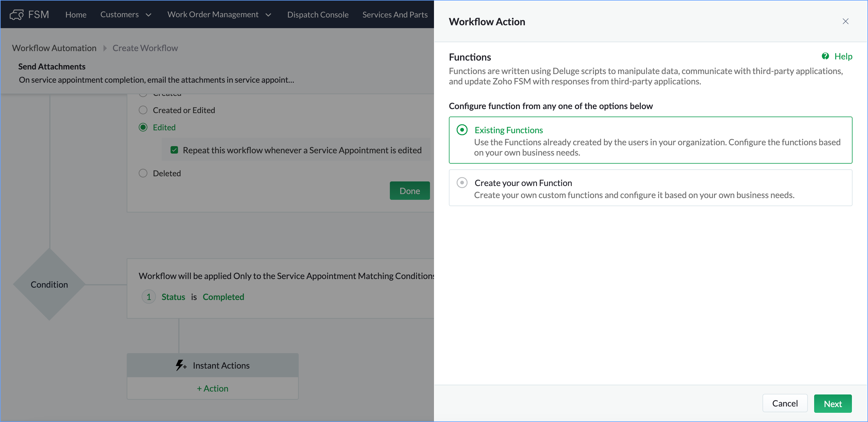Open the Dispatch Console menu item

click(318, 15)
